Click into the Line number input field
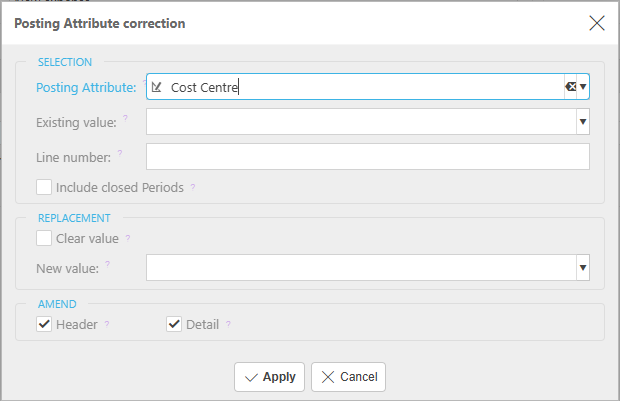The image size is (620, 401). 368,157
